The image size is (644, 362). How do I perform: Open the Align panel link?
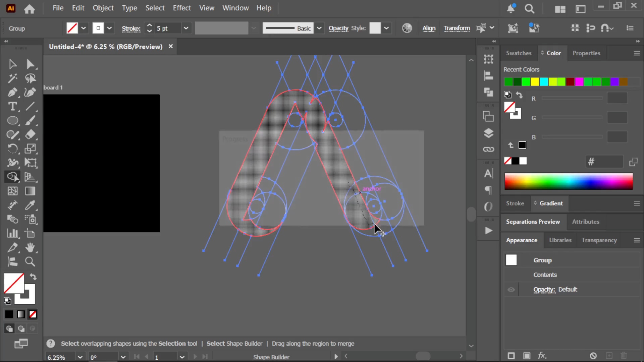tap(429, 28)
